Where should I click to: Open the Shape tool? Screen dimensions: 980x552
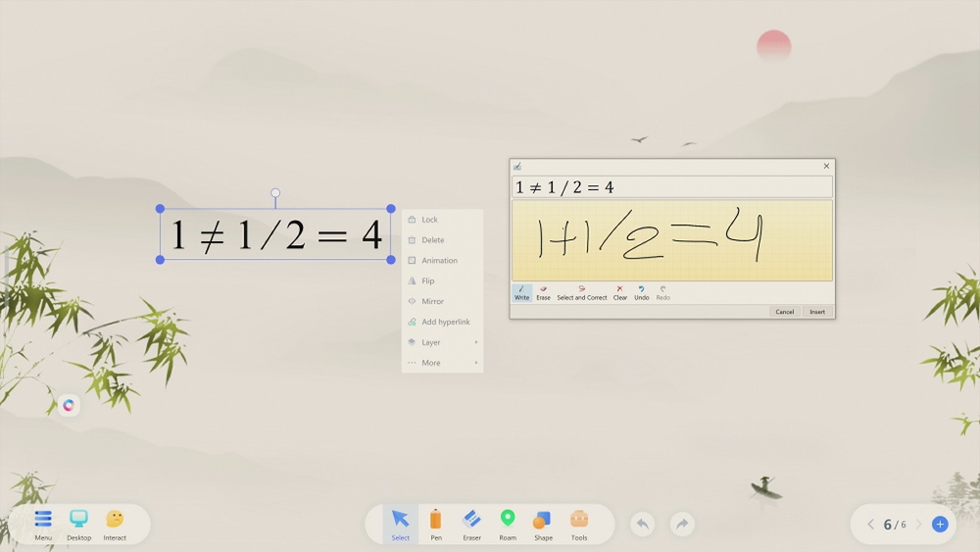(543, 525)
